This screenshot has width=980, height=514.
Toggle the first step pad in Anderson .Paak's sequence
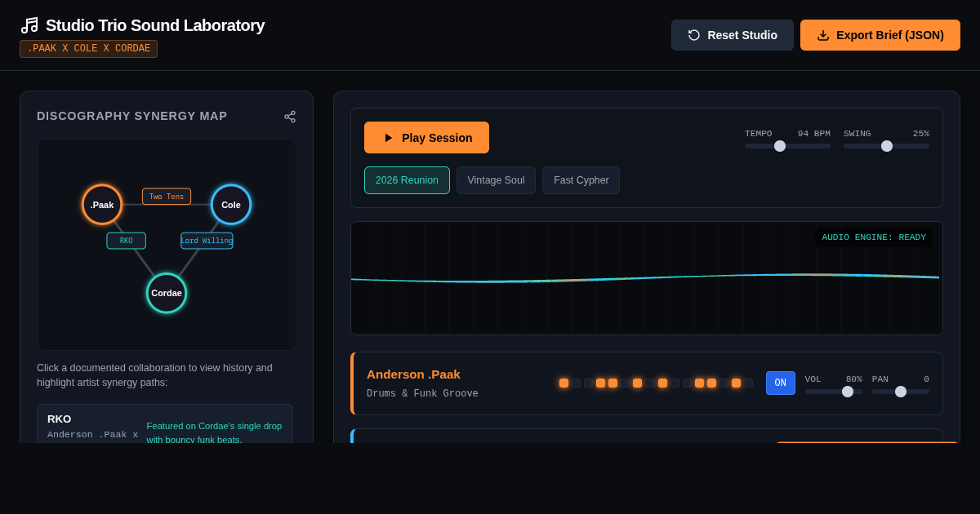pyautogui.click(x=563, y=383)
